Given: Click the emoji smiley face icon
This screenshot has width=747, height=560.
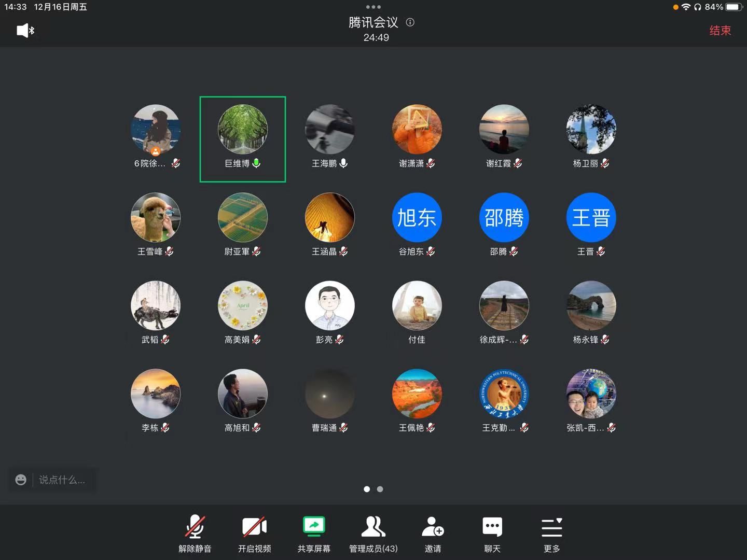Looking at the screenshot, I should coord(21,480).
